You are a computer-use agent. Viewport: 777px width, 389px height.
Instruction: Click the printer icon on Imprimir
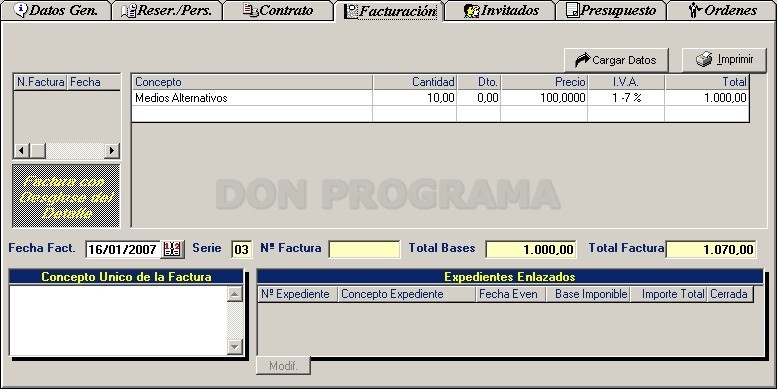pyautogui.click(x=704, y=59)
